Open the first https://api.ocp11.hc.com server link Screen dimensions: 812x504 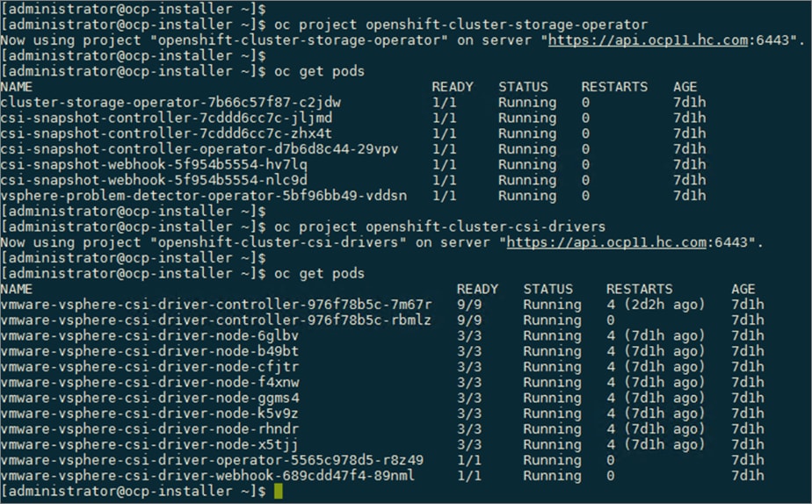click(648, 40)
